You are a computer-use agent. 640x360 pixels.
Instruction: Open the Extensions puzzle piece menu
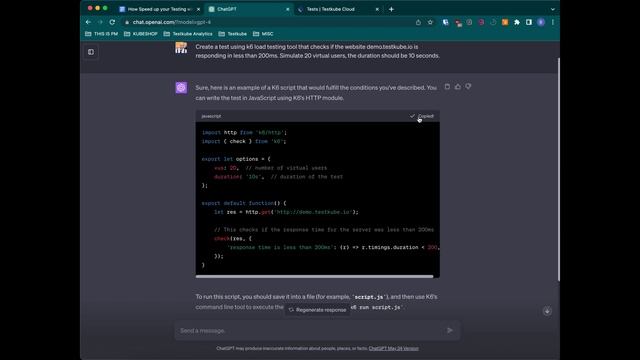(x=517, y=22)
